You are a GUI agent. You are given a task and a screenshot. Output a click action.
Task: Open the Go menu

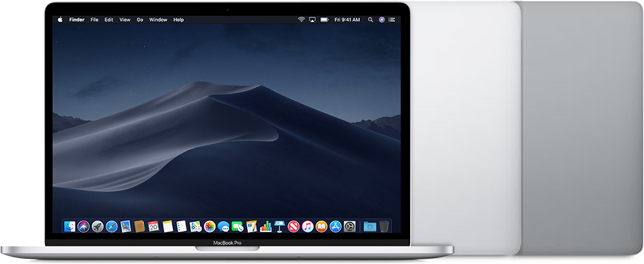point(140,20)
